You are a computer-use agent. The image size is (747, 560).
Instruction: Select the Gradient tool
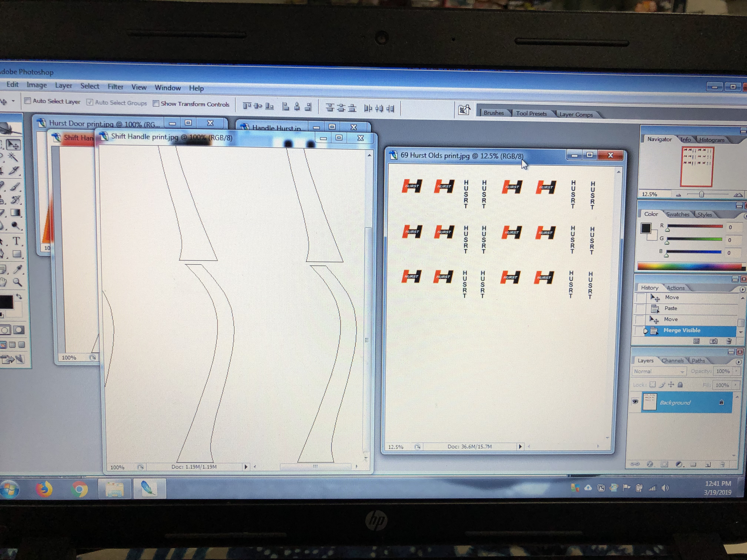pyautogui.click(x=16, y=213)
